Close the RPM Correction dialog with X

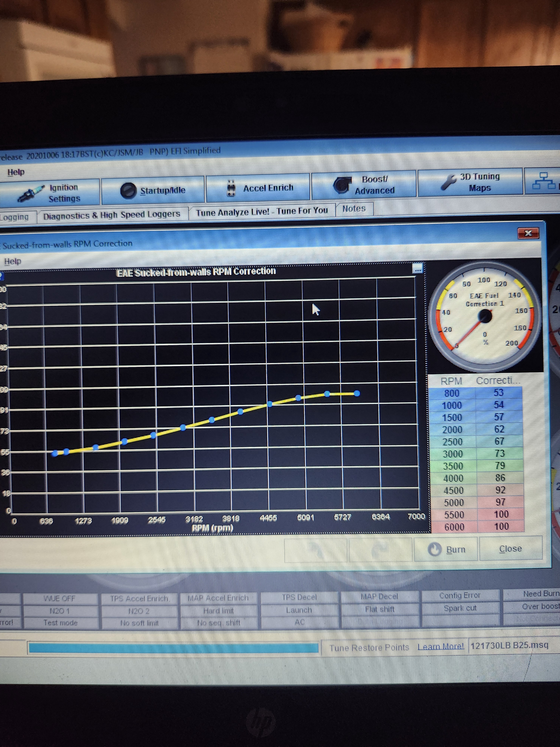tap(528, 233)
